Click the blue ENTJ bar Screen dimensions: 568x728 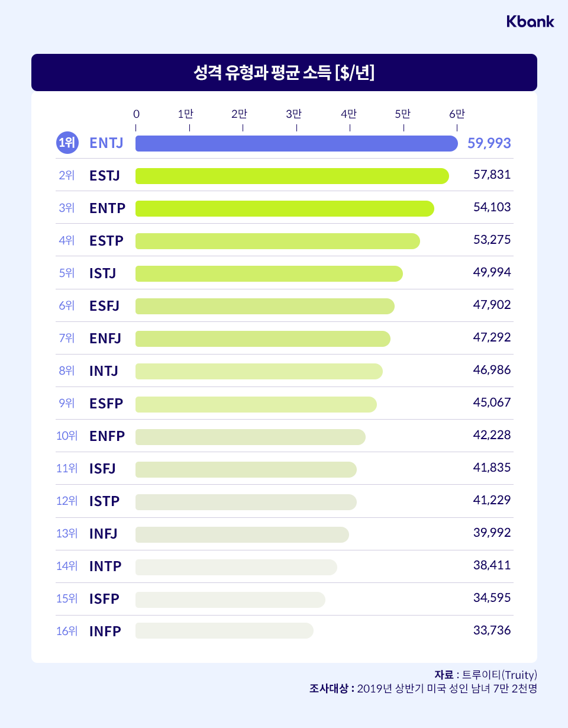tap(296, 143)
